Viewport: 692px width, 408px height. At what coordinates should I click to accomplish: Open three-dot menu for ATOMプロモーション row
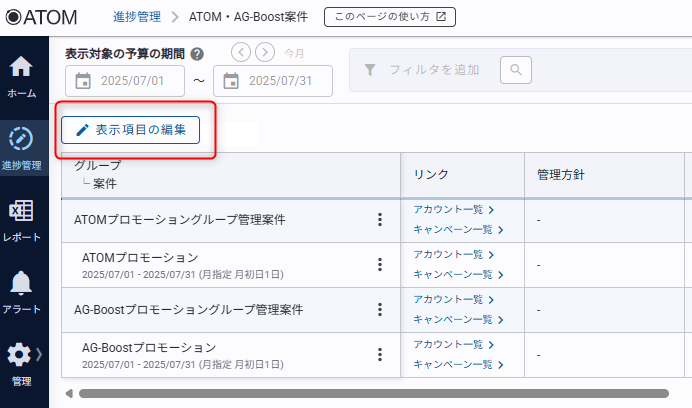380,265
